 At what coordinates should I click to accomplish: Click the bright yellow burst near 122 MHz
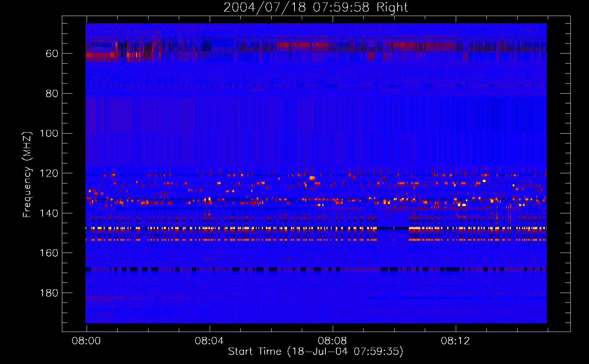coord(312,178)
